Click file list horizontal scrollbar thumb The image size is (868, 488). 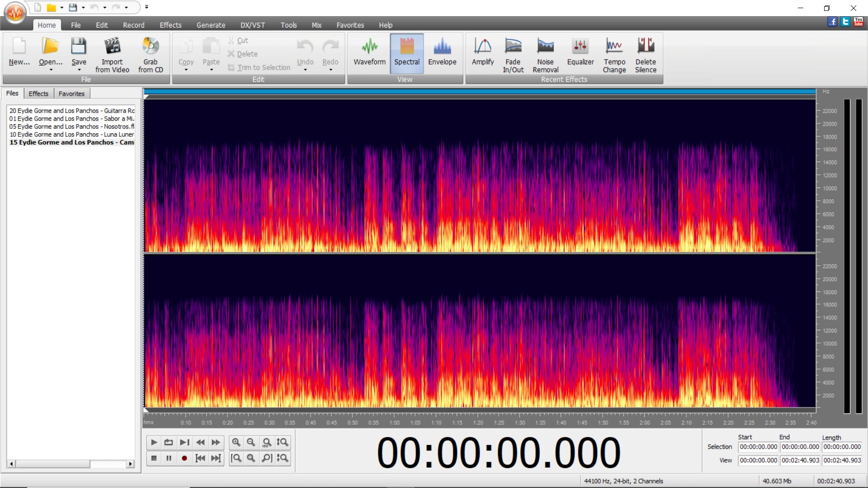[x=53, y=464]
